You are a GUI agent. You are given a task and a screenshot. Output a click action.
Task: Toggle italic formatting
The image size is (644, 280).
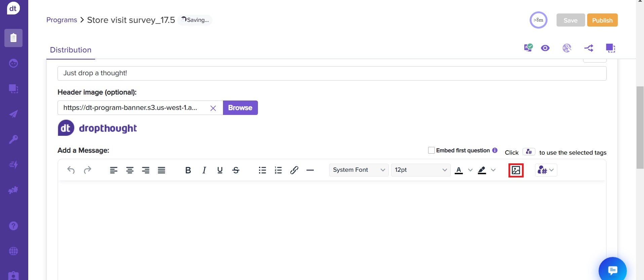204,170
